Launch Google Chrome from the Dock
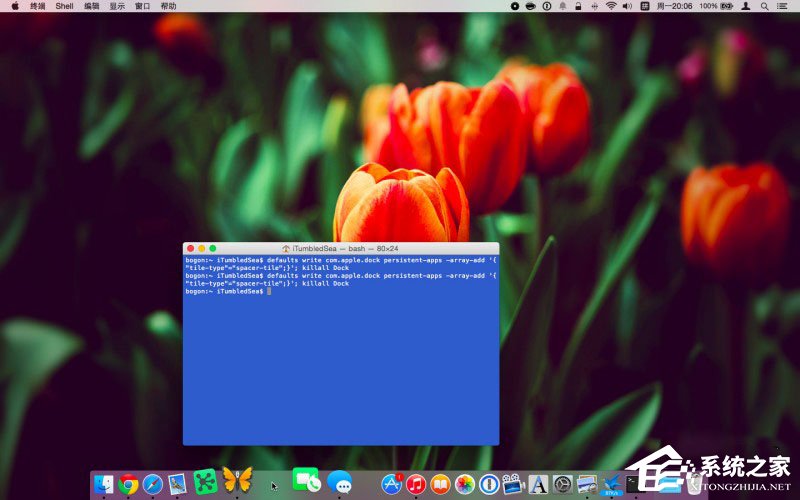Screen dimensions: 800x500 point(128,484)
